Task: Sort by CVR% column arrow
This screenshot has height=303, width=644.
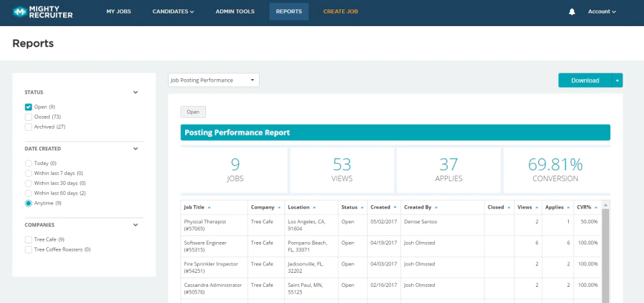Action: coord(596,208)
